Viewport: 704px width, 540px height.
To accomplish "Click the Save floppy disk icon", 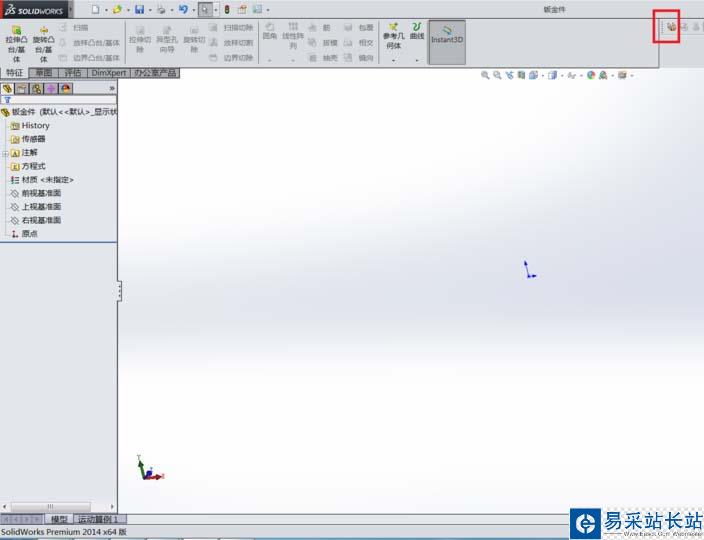I will click(x=140, y=9).
